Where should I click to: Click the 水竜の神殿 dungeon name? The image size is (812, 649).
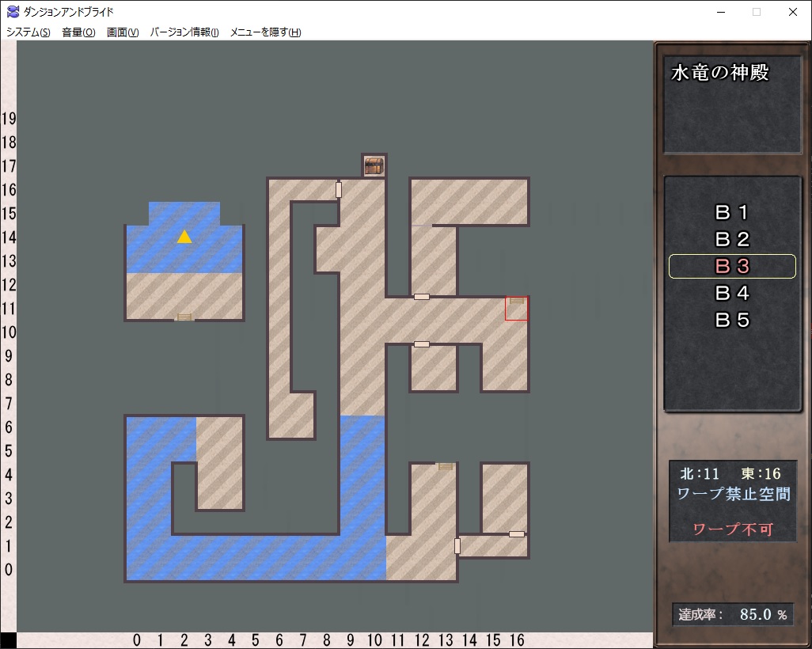click(x=720, y=73)
